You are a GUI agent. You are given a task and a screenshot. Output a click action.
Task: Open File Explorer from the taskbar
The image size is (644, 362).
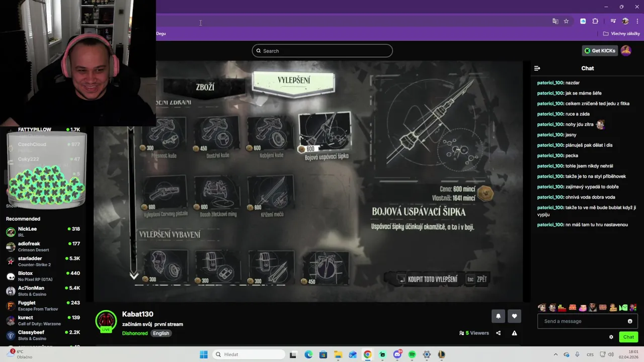pos(338,354)
